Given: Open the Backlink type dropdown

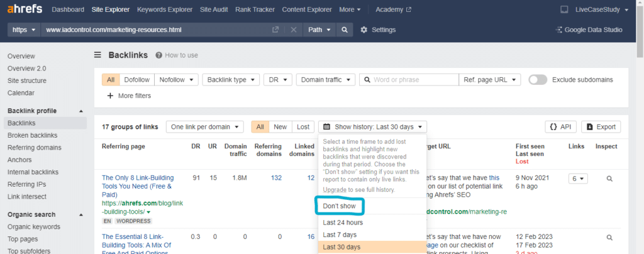Looking at the screenshot, I should [231, 80].
